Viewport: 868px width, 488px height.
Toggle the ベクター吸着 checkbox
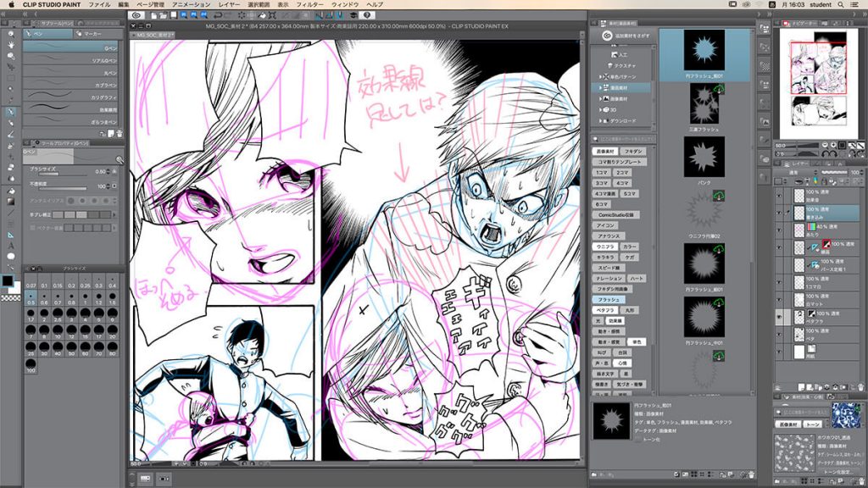[33, 227]
